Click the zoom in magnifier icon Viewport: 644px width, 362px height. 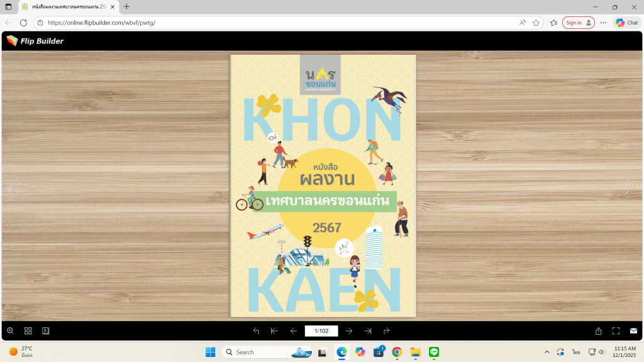click(x=10, y=331)
